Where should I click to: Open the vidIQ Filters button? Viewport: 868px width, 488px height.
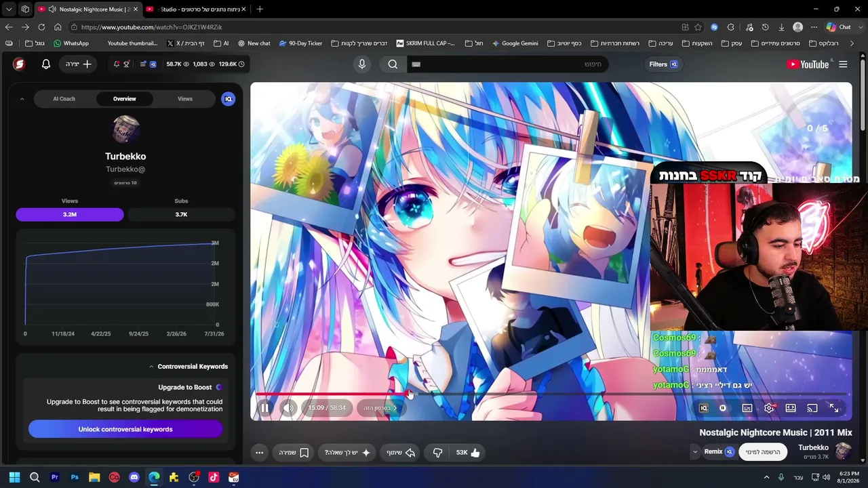[664, 64]
